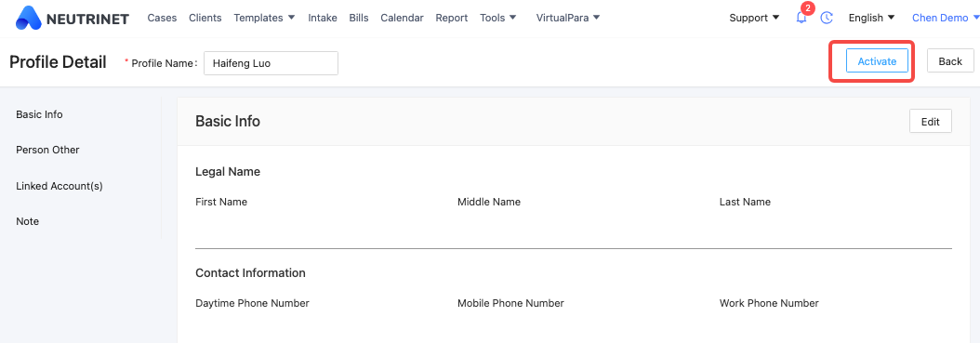Select Linked Account(s) in sidebar
Viewport: 980px width, 343px height.
(60, 186)
